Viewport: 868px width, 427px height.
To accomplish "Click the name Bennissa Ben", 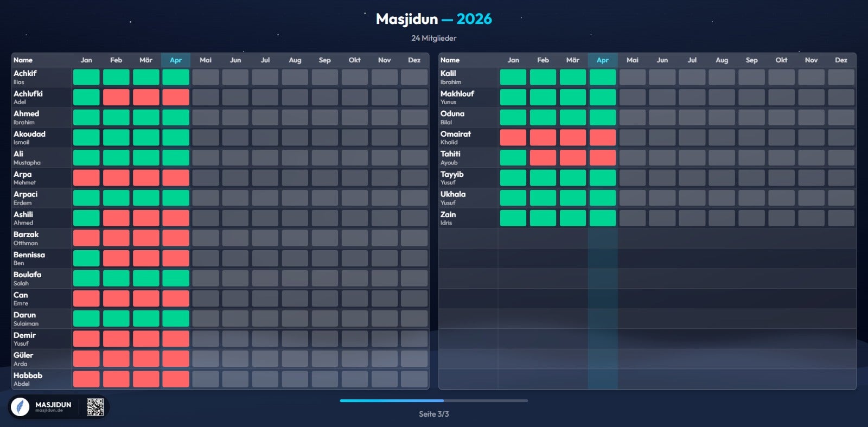I will click(29, 258).
